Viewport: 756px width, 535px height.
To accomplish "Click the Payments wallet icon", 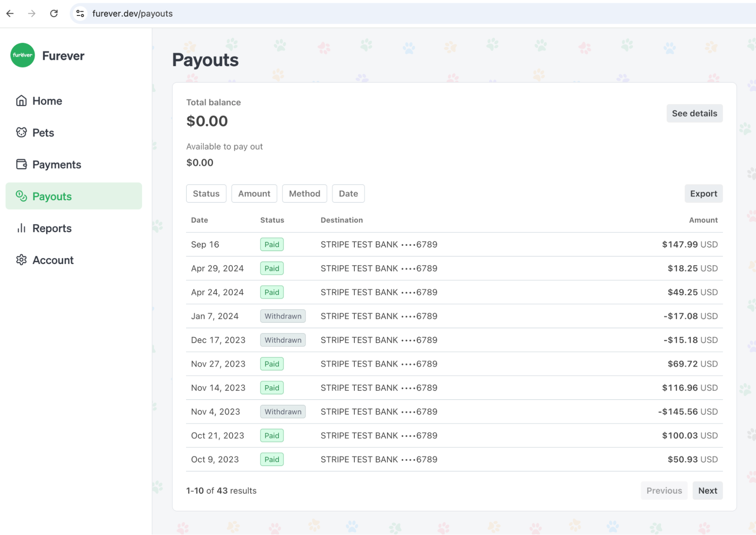I will [21, 164].
